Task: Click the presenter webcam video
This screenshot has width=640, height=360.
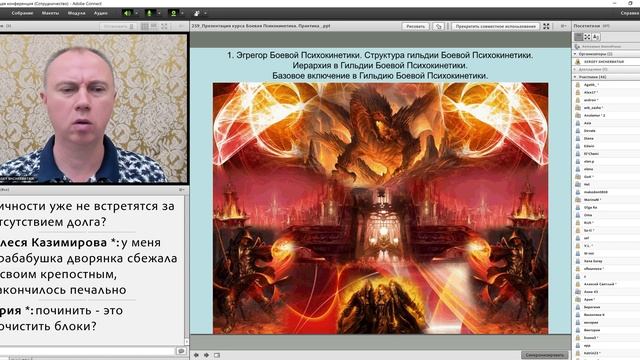Action: click(x=93, y=109)
